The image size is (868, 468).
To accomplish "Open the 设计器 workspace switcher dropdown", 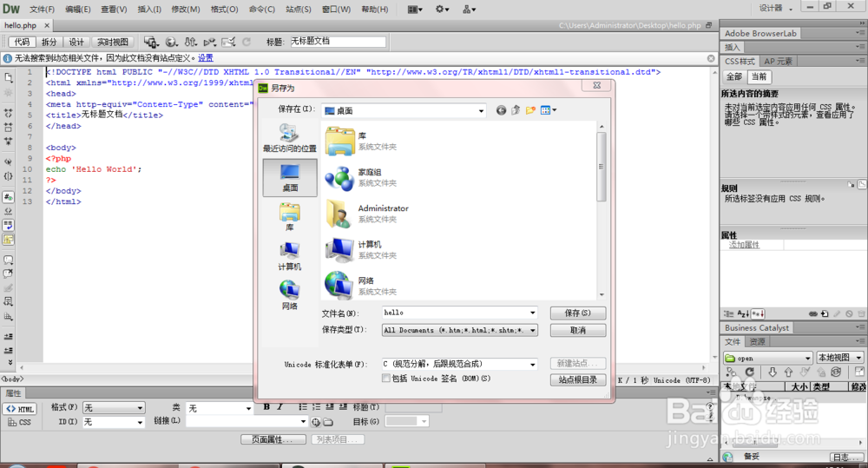I will coord(775,9).
